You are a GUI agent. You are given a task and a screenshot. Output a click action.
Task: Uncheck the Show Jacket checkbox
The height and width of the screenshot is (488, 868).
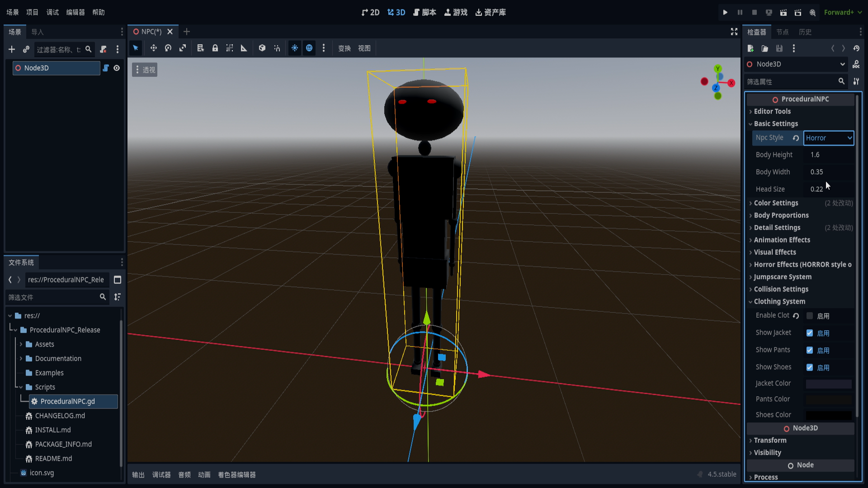pyautogui.click(x=810, y=333)
